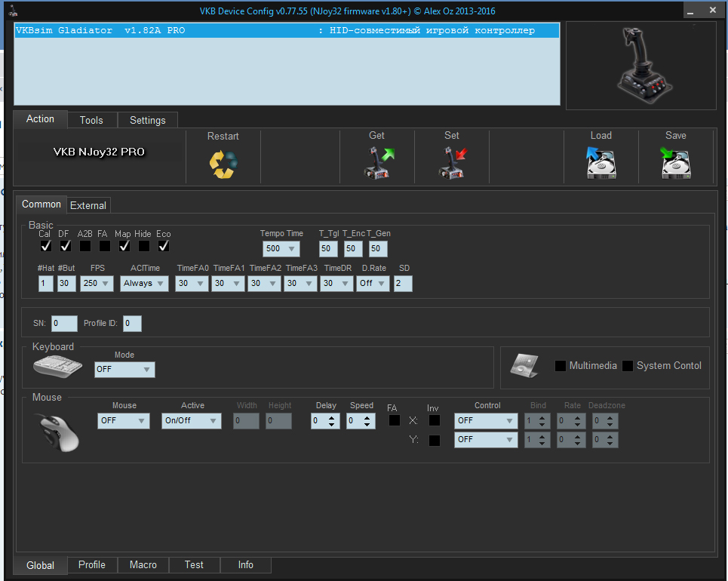
Task: Select the Common tab
Action: 41,204
